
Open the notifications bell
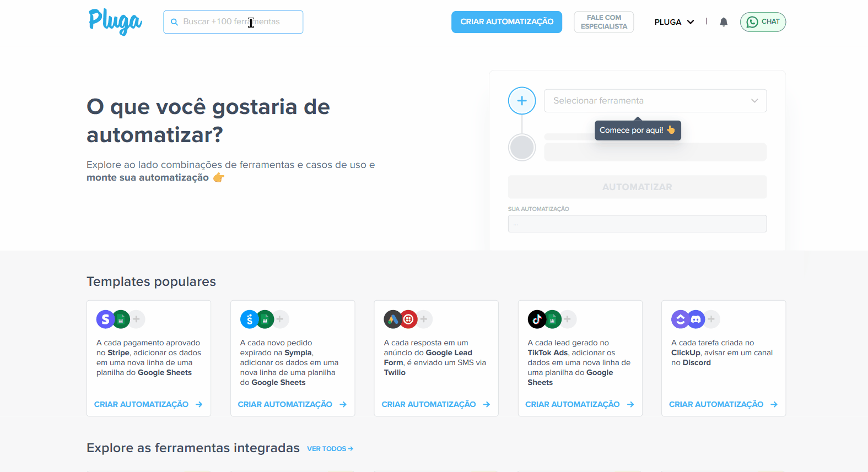(724, 22)
